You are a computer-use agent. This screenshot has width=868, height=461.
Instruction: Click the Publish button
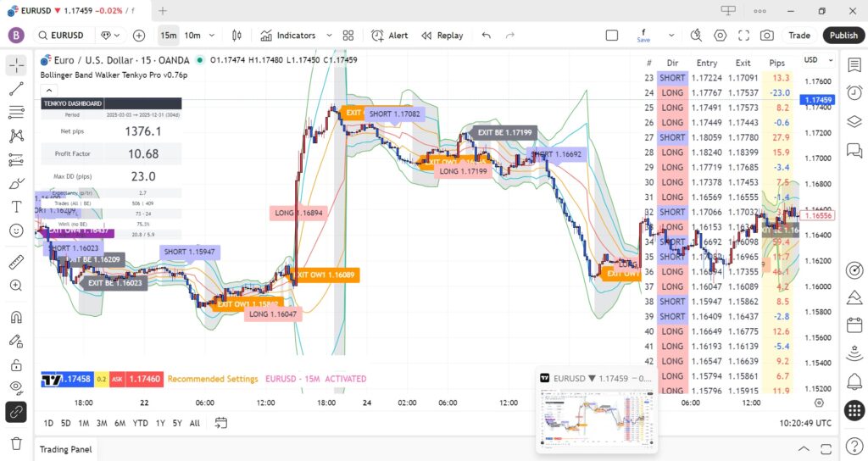tap(843, 36)
